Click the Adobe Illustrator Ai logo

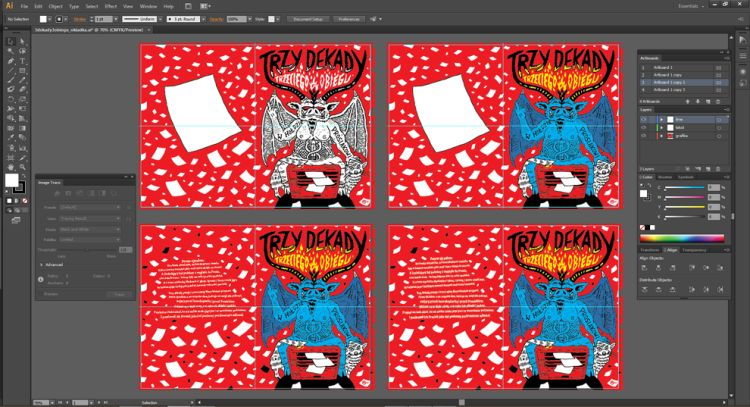coord(9,6)
